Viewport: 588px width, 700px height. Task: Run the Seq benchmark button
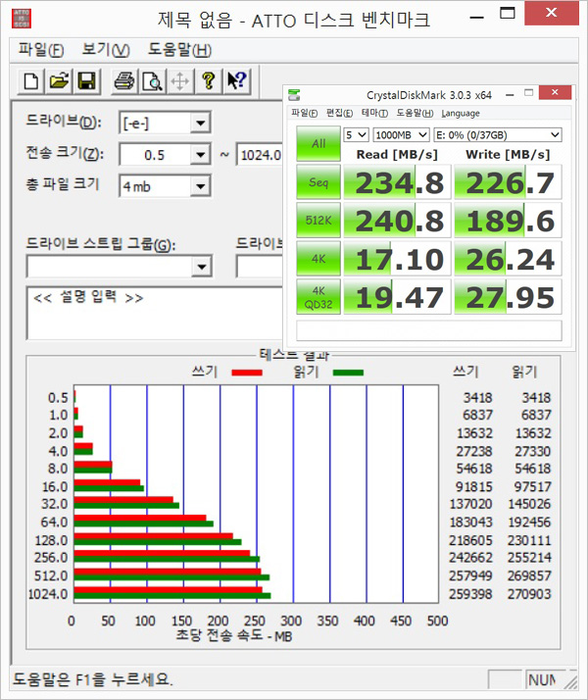318,182
